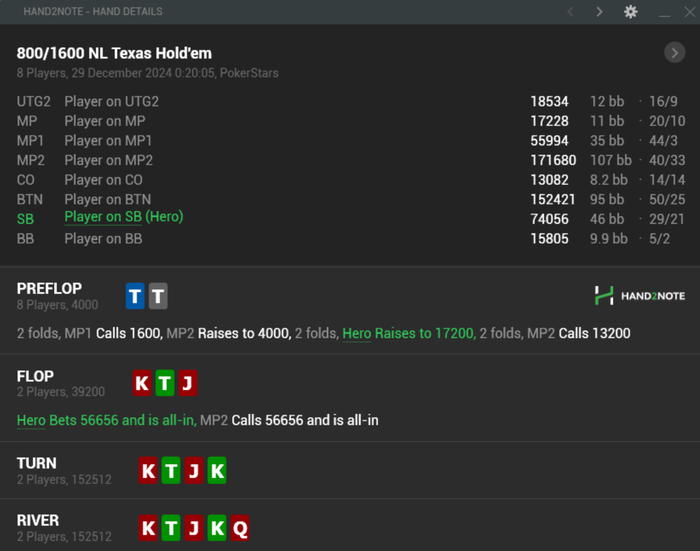The height and width of the screenshot is (551, 700).
Task: Click the gray T hole card
Action: 158,295
